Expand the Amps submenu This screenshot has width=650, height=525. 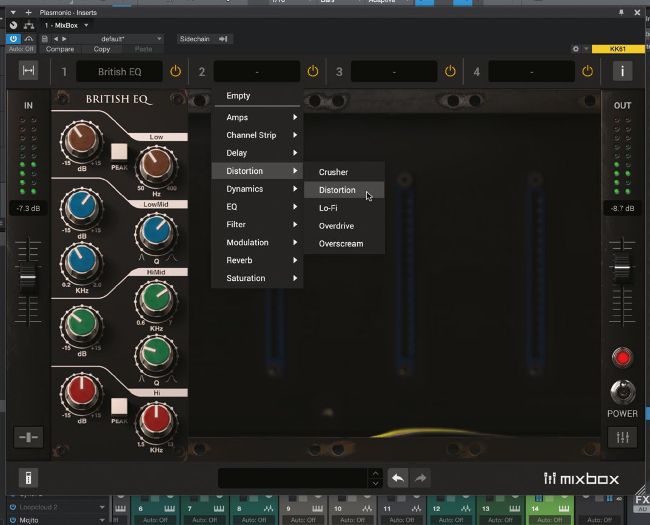click(257, 117)
